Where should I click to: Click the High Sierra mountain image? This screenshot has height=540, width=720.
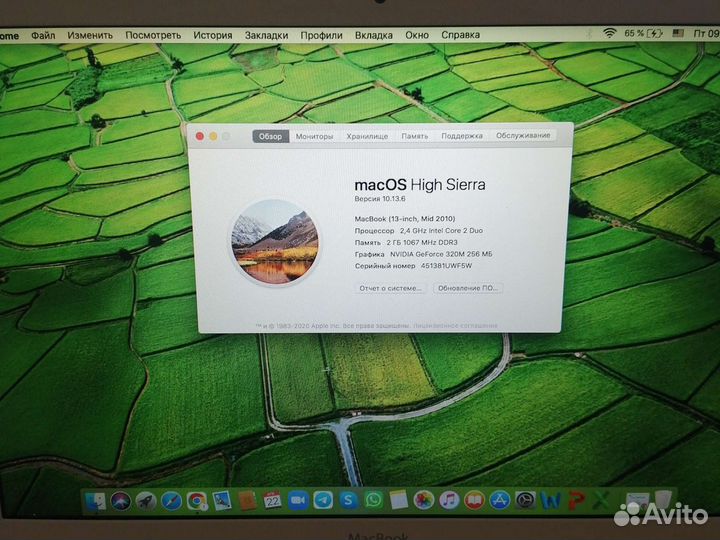click(275, 242)
